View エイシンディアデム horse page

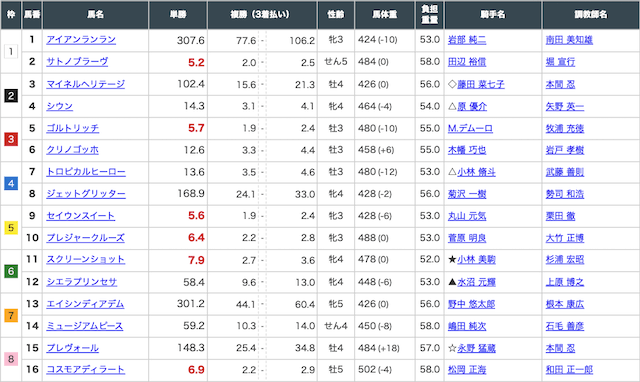click(x=85, y=304)
